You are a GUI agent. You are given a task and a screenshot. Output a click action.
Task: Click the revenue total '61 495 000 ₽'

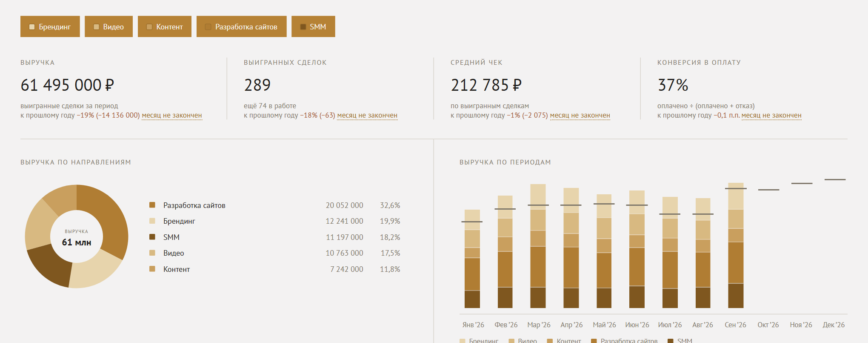click(67, 85)
